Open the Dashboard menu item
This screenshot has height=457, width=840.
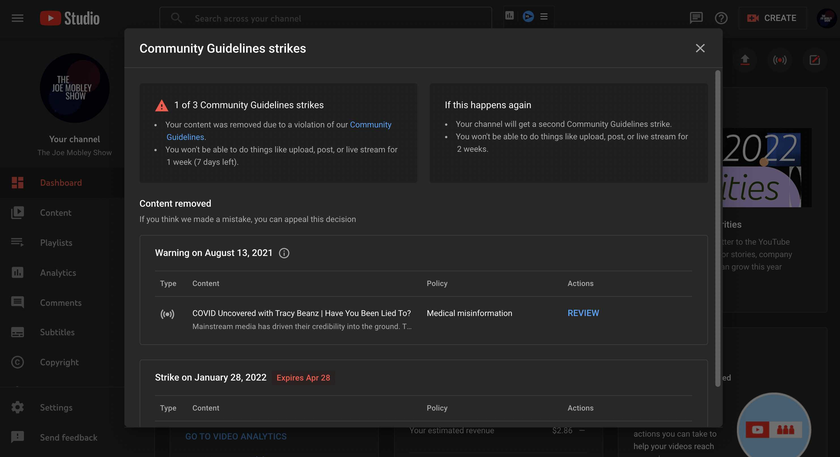62,183
